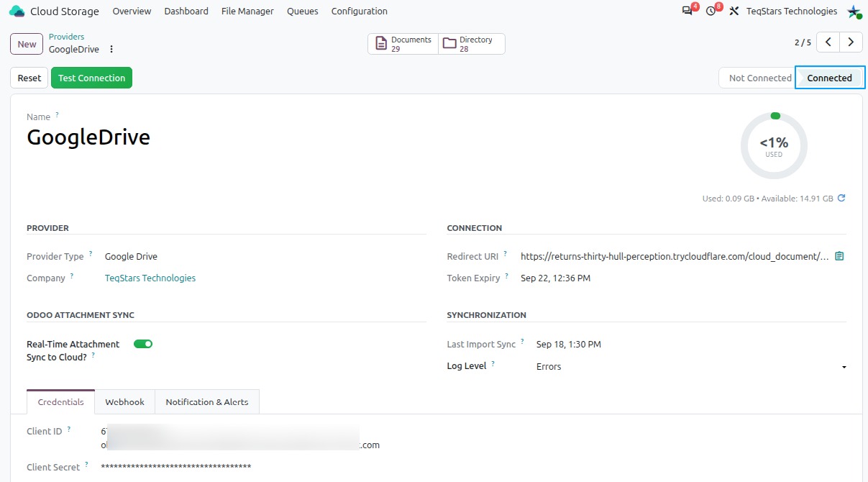Open the Configuration menu

[360, 12]
